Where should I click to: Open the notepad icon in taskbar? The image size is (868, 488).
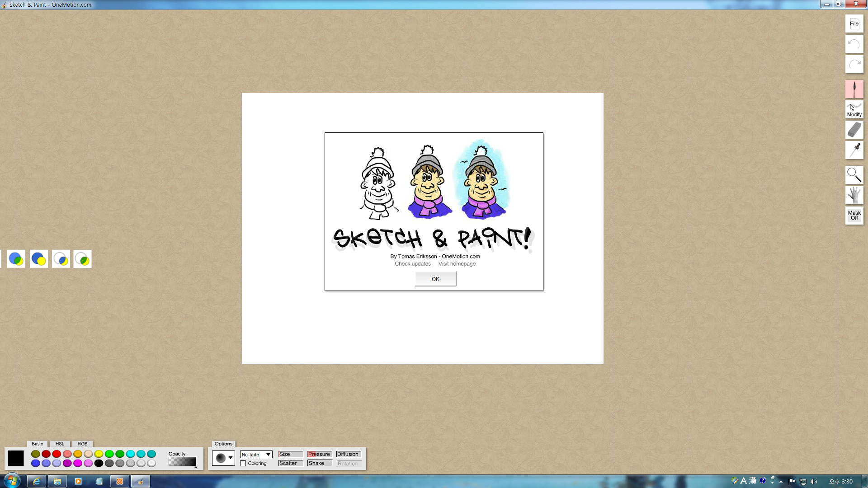tap(99, 481)
